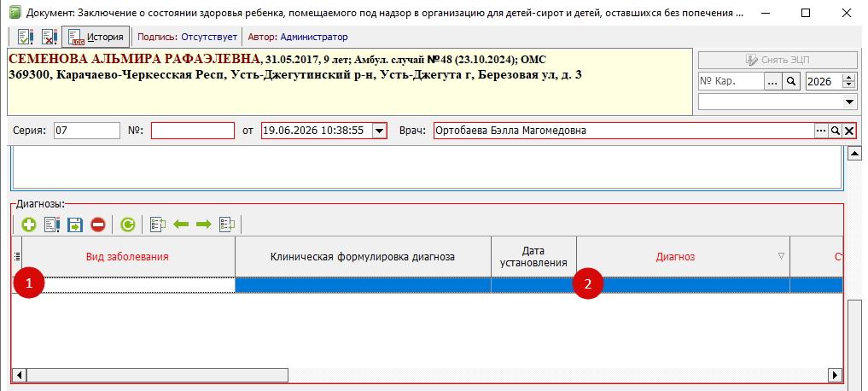Sort by the Вид заболевания column header

pos(128,256)
